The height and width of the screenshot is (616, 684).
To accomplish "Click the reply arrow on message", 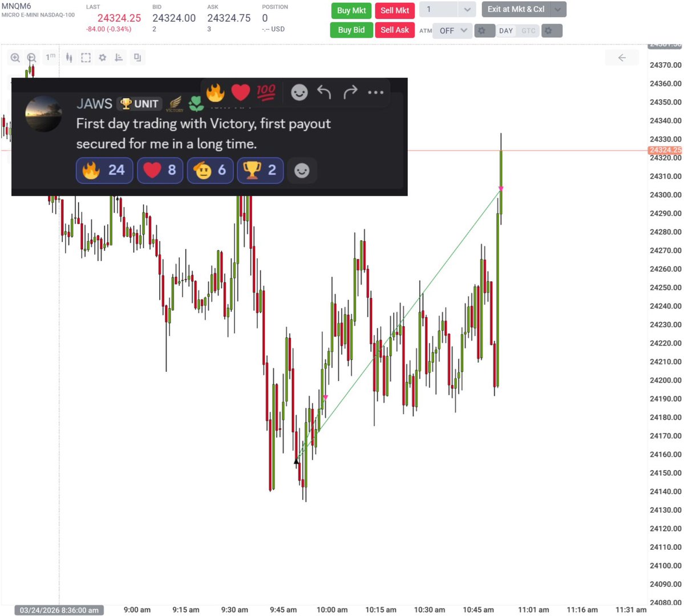I will pyautogui.click(x=324, y=92).
